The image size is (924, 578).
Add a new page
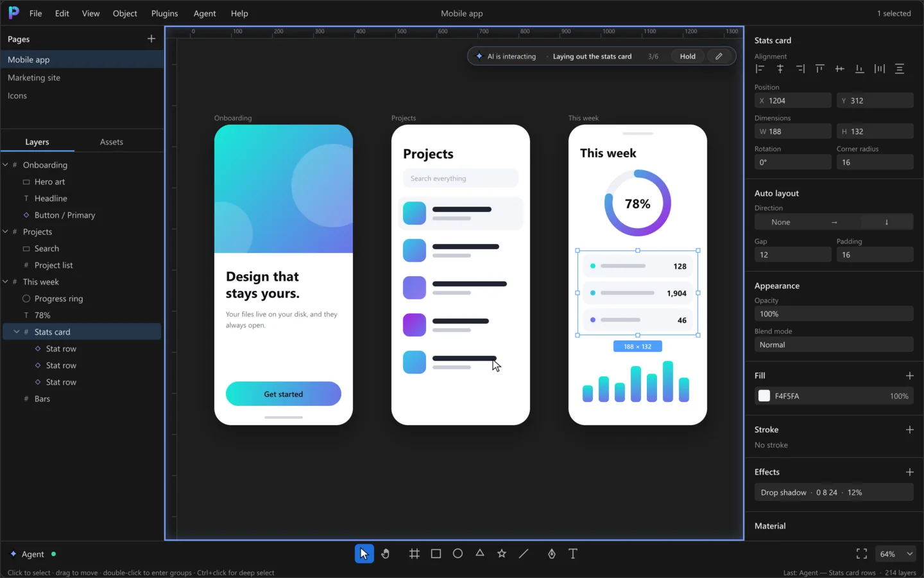(151, 39)
